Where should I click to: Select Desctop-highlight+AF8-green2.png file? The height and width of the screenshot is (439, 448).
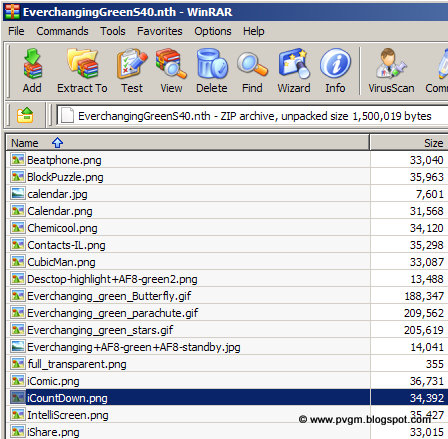[112, 279]
